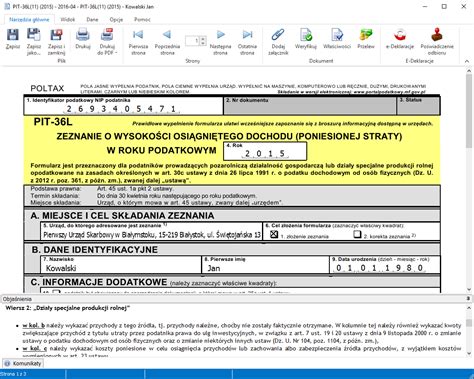The width and height of the screenshot is (474, 379).
Task: Add attachment with Dodaj załącznik
Action: (278, 34)
